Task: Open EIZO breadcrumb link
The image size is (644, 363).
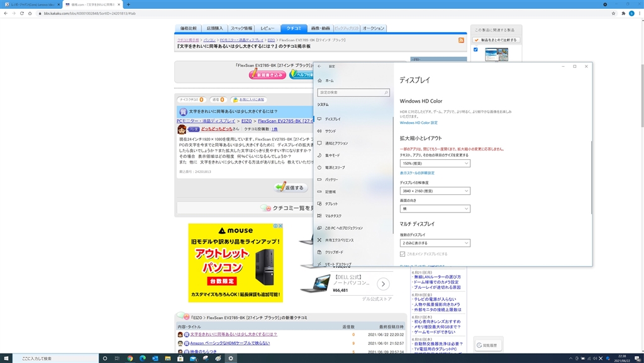Action: [x=271, y=40]
